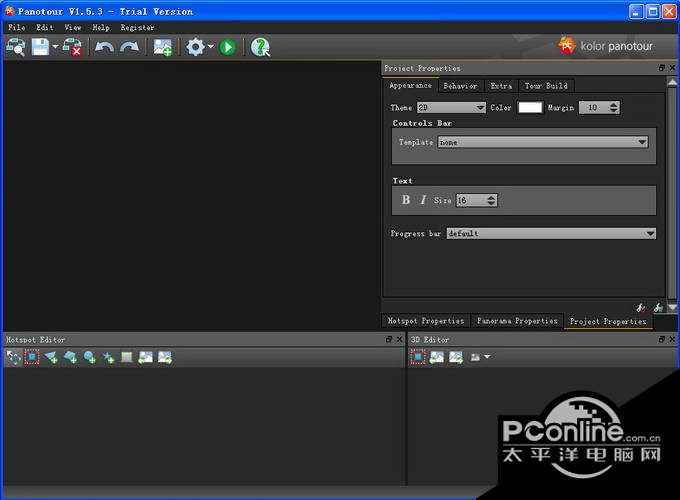The image size is (680, 500).
Task: Select the move arrows tool in Hotspot Editor
Action: tap(13, 357)
